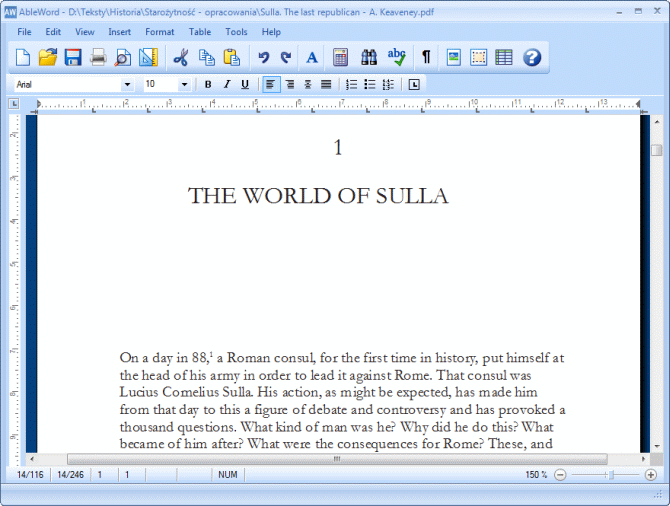Open the Insert menu
This screenshot has height=506, width=670.
click(119, 32)
